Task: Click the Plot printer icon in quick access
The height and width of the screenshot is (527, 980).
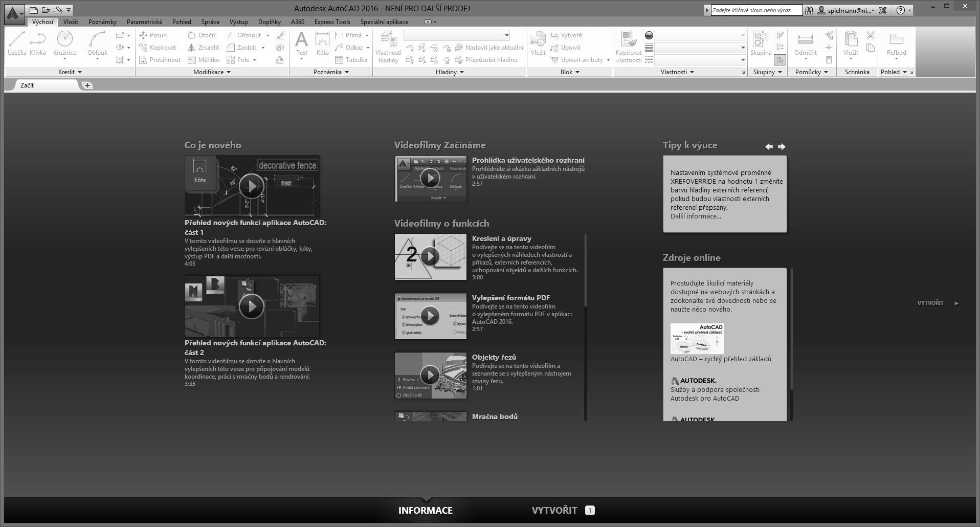Action: [58, 10]
